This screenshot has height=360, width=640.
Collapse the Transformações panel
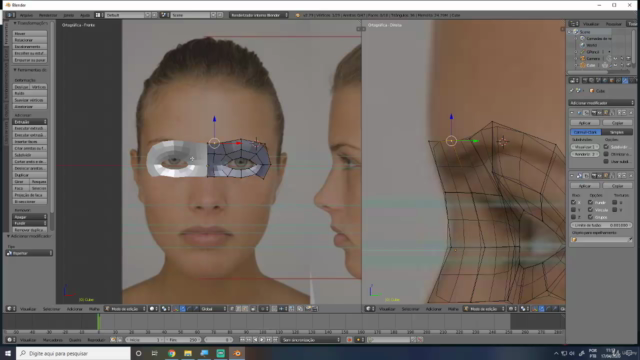[15, 23]
